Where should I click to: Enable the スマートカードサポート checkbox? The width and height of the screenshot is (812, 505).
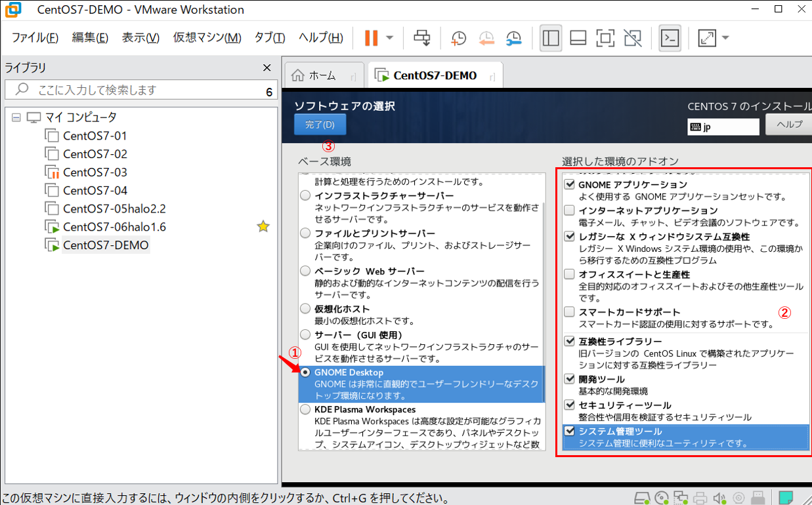click(569, 312)
